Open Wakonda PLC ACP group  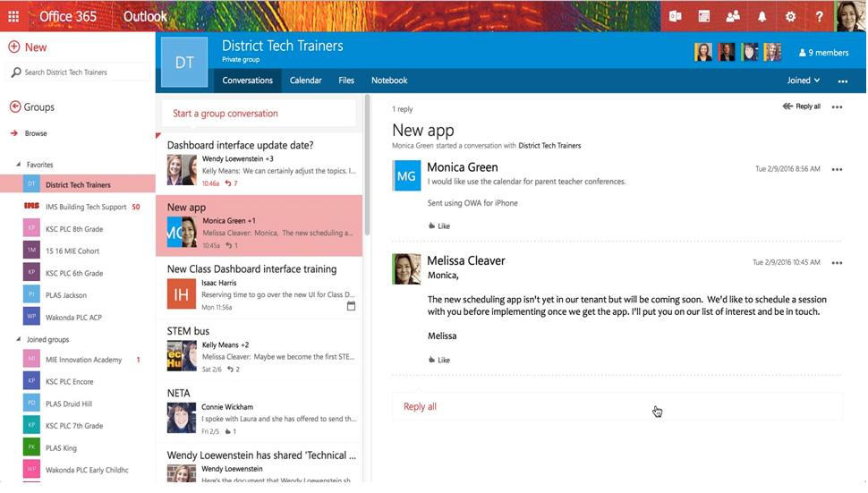[78, 317]
